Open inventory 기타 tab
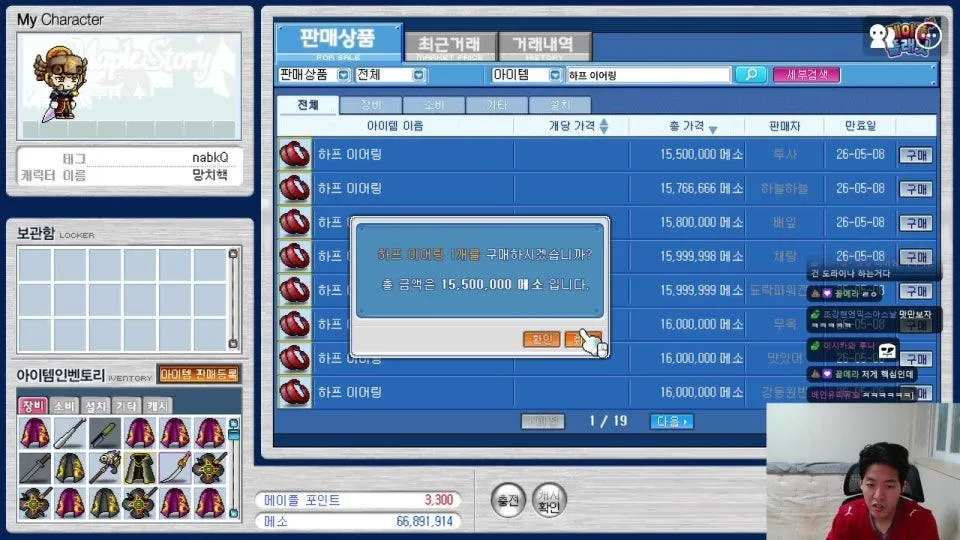 coord(127,405)
